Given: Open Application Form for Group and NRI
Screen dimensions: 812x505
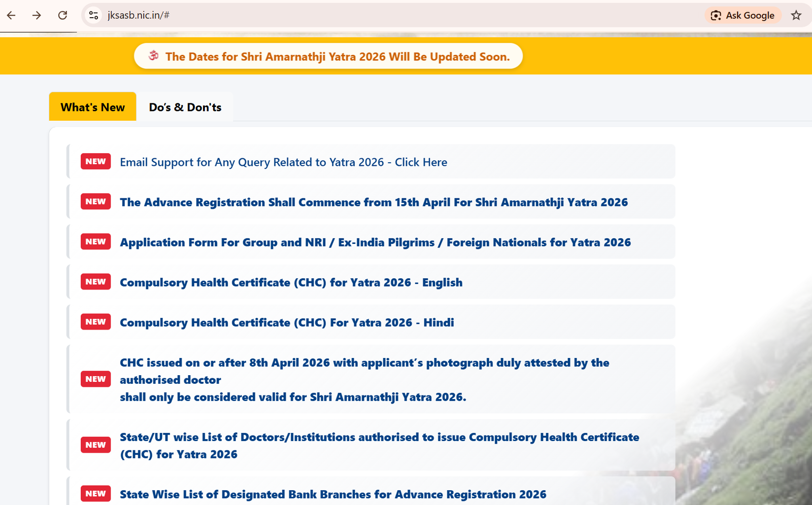Looking at the screenshot, I should (375, 242).
